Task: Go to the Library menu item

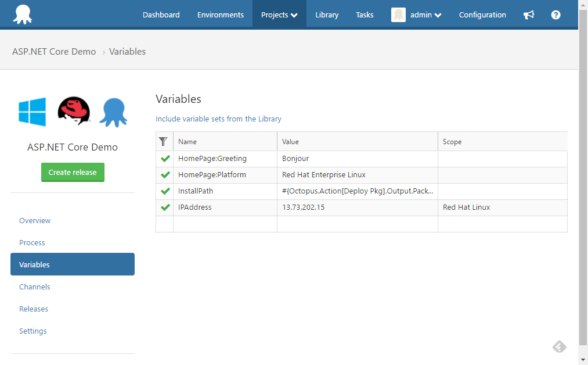Action: coord(327,15)
